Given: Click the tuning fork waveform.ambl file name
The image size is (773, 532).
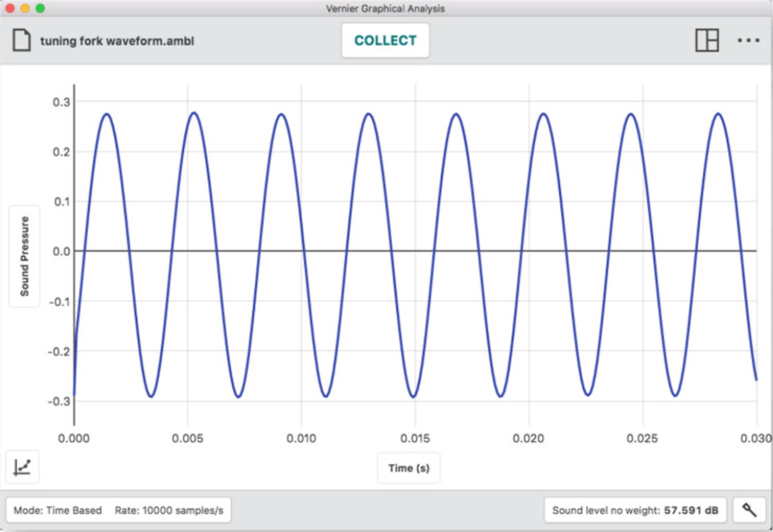Looking at the screenshot, I should [117, 41].
